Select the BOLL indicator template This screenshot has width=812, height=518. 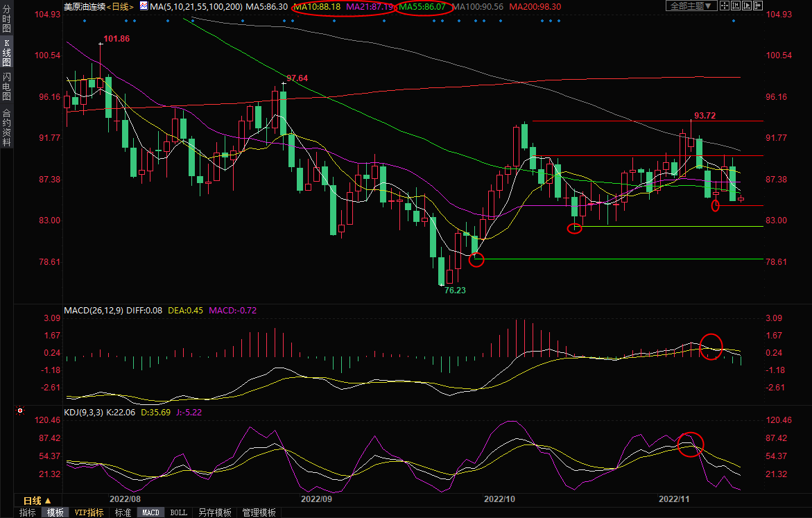pyautogui.click(x=178, y=512)
